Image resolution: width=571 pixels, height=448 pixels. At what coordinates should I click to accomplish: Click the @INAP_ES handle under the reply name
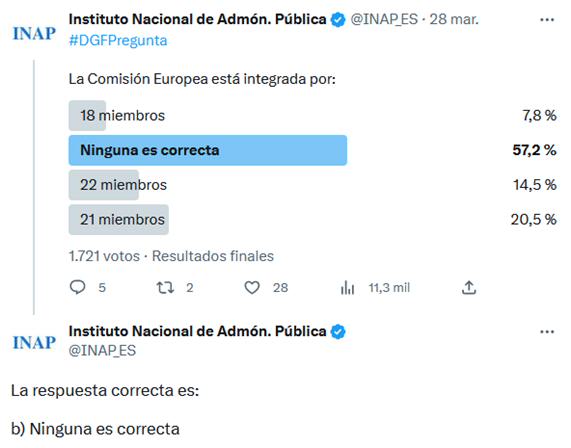[102, 350]
